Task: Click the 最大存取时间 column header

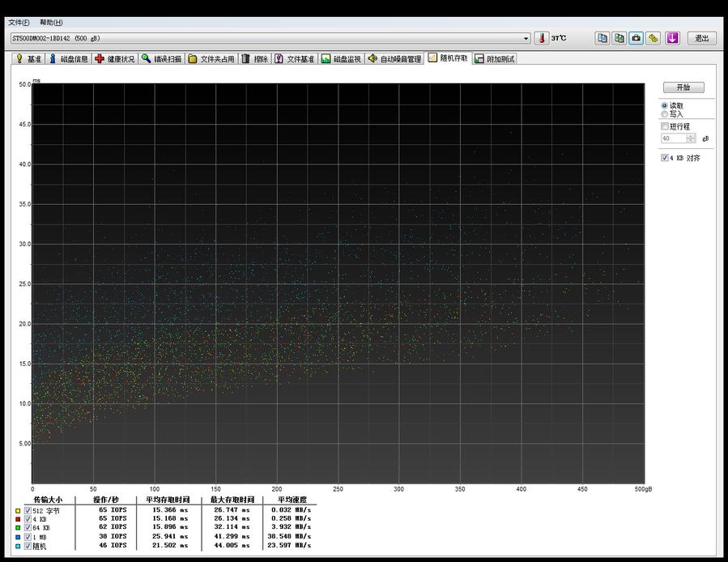Action: (232, 500)
